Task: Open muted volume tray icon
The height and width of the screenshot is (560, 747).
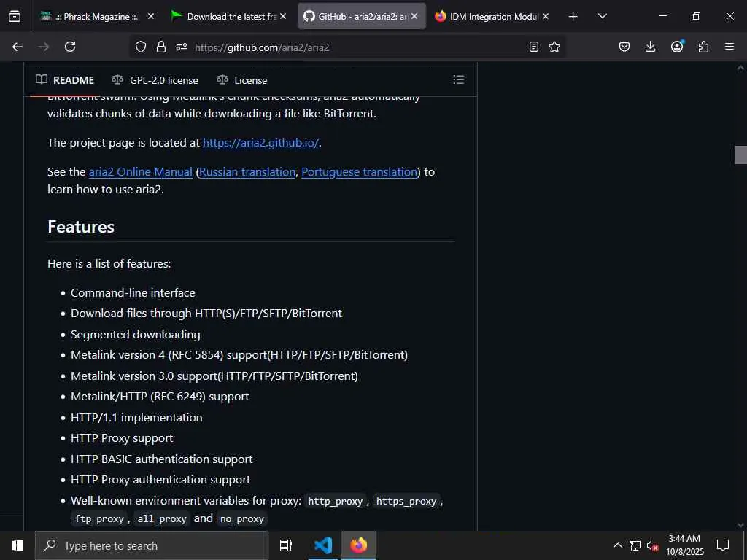Action: coord(652,545)
